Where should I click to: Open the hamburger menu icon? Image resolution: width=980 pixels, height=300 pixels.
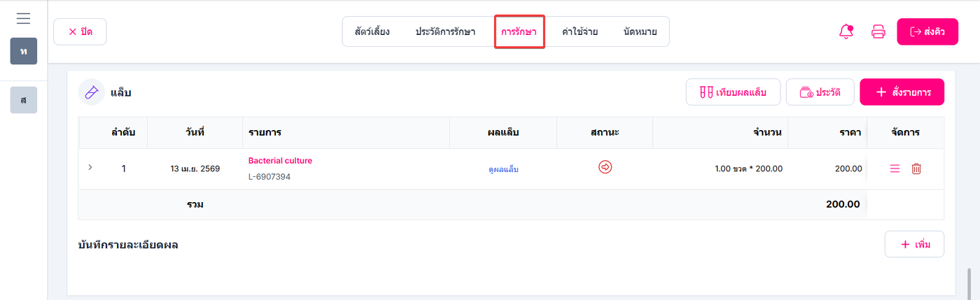point(23,18)
